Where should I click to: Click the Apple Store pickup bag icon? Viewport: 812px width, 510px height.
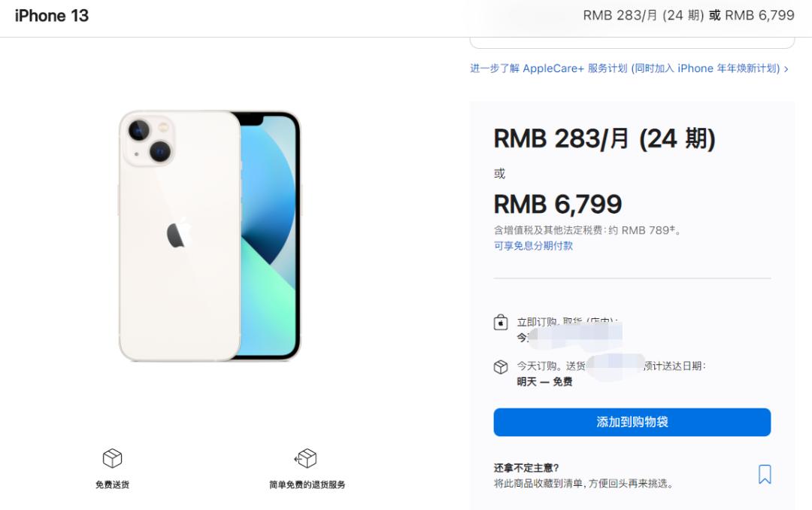(x=500, y=323)
